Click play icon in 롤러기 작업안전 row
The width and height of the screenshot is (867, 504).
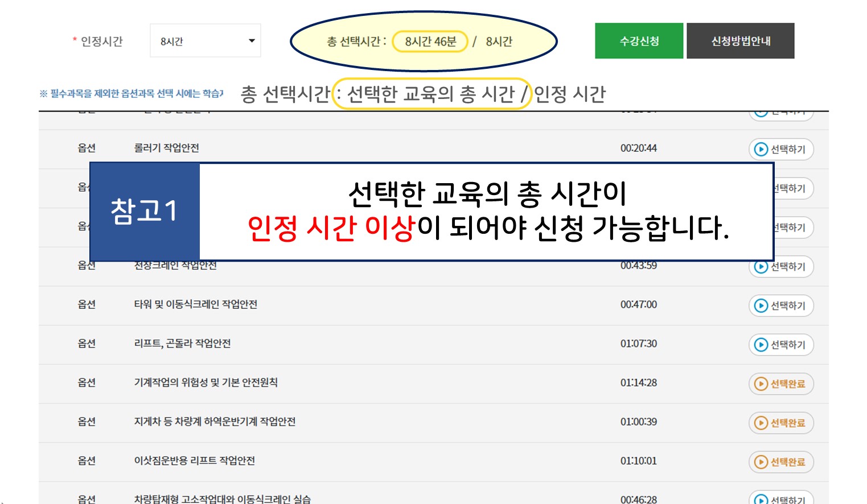[x=761, y=149]
